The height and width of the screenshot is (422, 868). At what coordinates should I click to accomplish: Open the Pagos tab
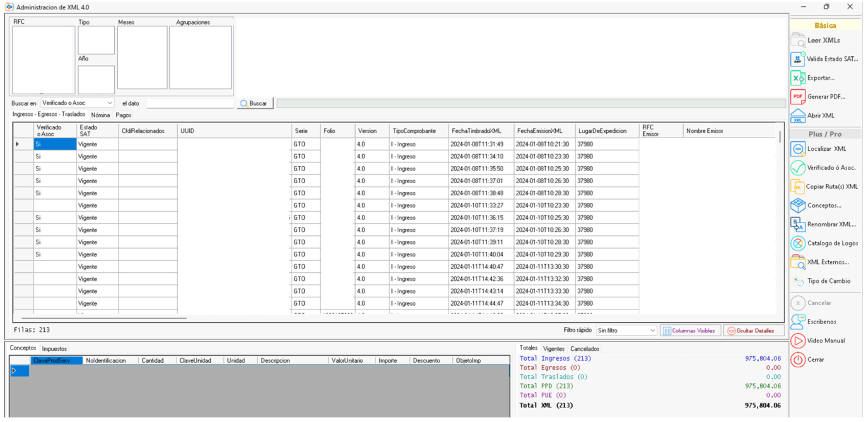point(123,115)
